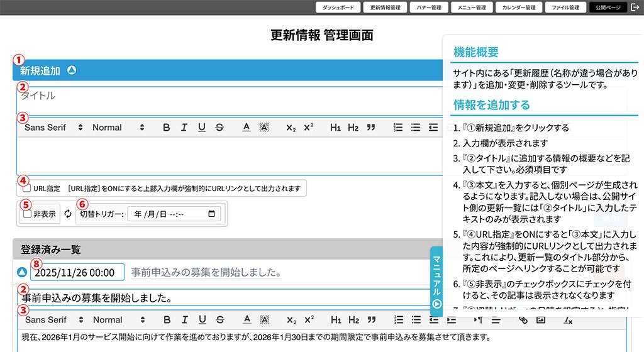Start numbered list in the registered entry editor

tap(398, 320)
